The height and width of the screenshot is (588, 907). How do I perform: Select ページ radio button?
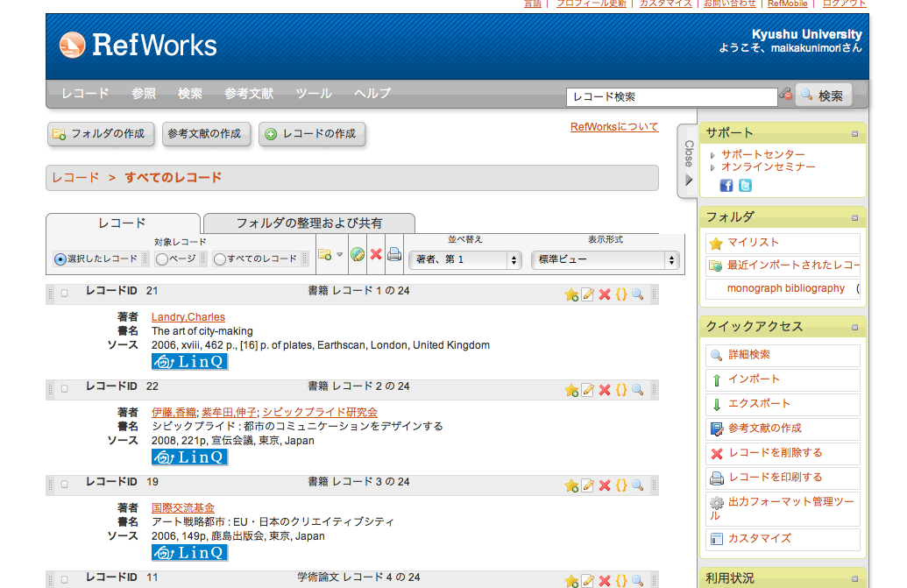click(162, 259)
